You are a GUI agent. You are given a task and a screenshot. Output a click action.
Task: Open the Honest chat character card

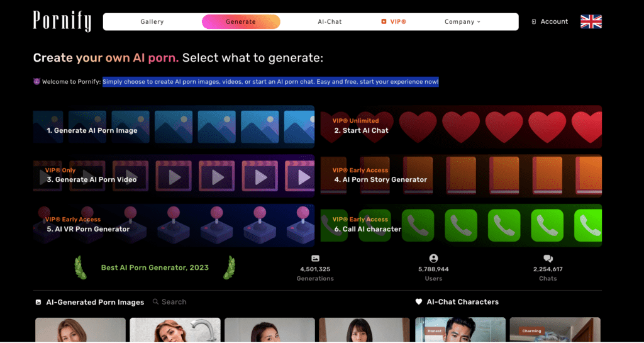[460, 330]
